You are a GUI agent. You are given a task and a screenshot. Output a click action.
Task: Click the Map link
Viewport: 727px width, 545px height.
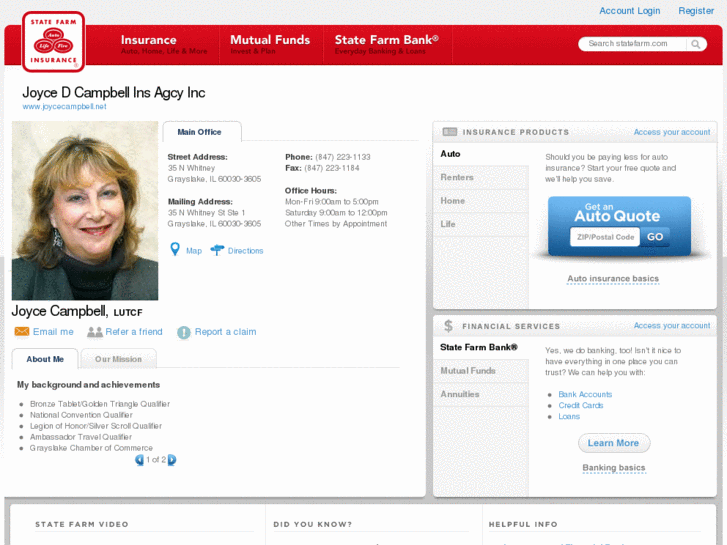click(x=194, y=251)
